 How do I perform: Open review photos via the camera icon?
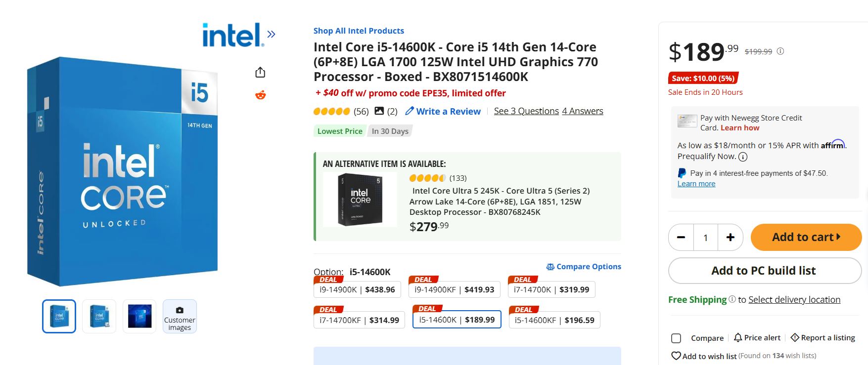click(378, 111)
